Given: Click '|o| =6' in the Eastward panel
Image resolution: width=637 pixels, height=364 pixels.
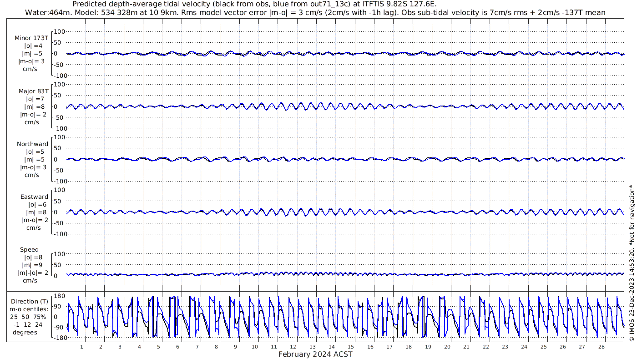Looking at the screenshot, I should tap(37, 204).
